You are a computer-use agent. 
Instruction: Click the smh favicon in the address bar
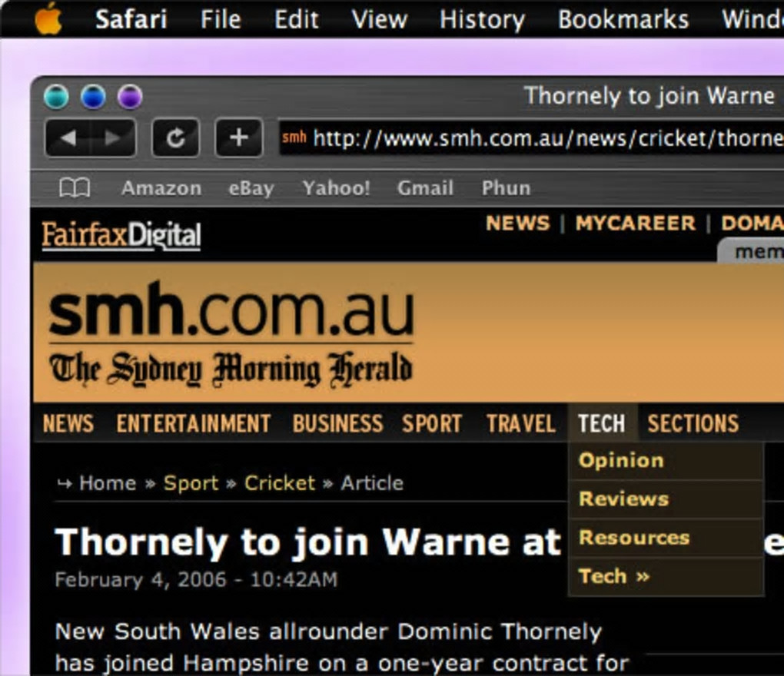coord(294,137)
